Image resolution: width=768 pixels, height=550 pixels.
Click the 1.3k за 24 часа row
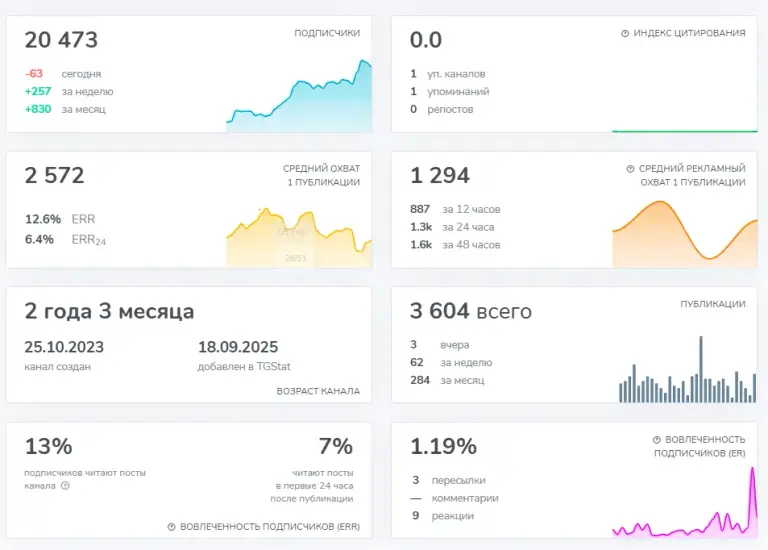[x=452, y=227]
